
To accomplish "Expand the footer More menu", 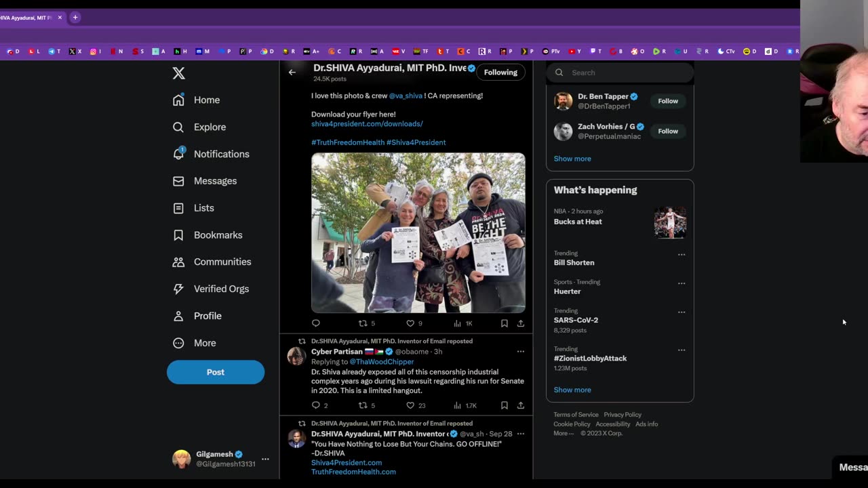I will (564, 434).
